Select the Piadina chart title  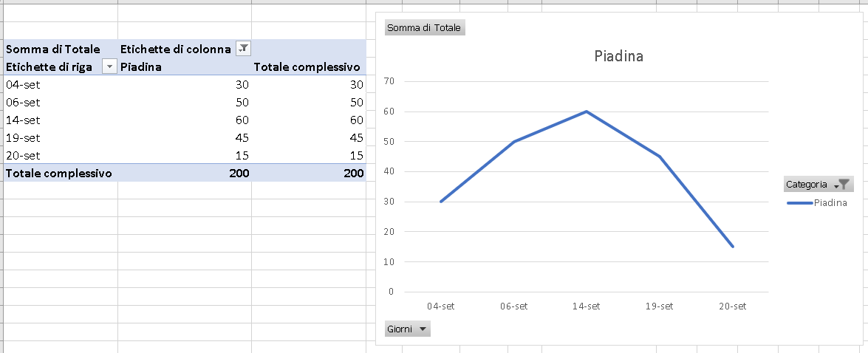click(x=618, y=56)
